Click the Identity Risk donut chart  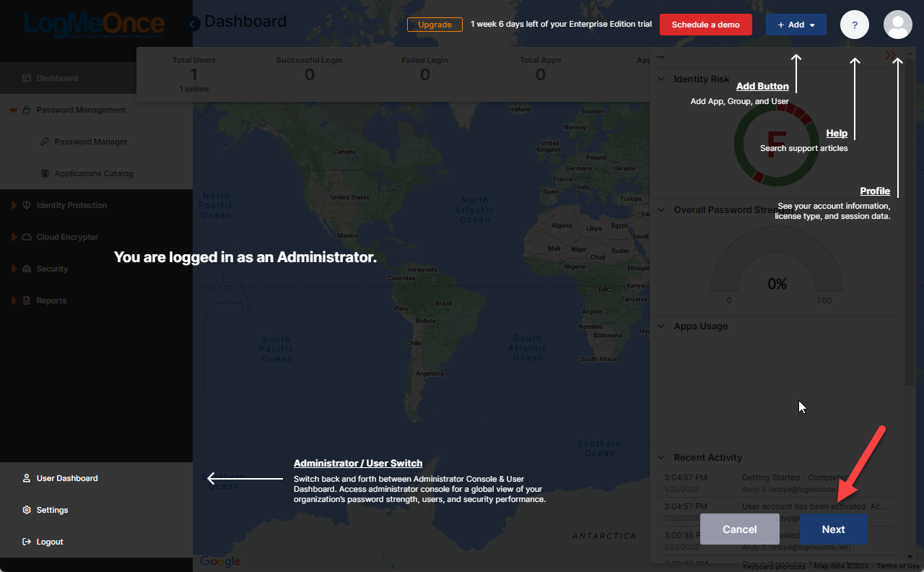pos(776,142)
